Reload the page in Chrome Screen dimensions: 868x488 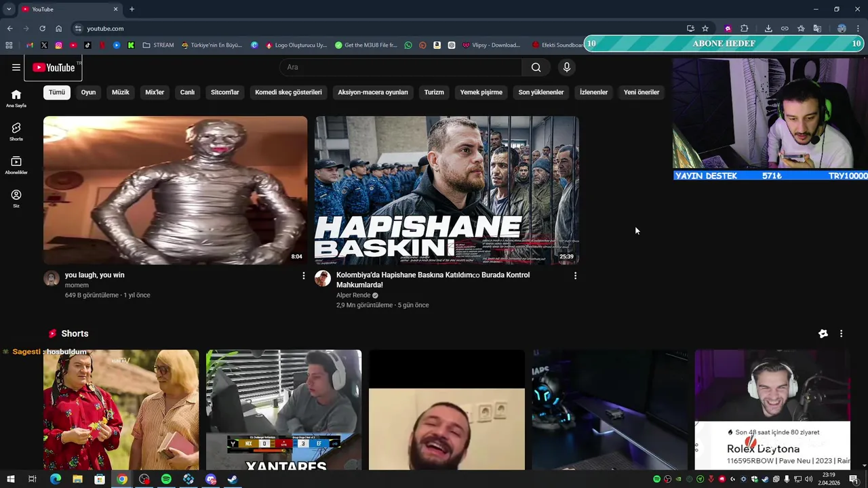[x=42, y=28]
